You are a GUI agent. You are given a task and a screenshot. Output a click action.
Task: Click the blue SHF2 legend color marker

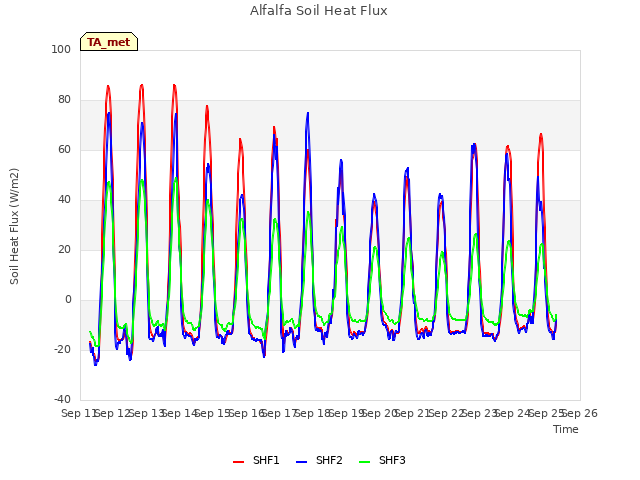click(x=301, y=462)
